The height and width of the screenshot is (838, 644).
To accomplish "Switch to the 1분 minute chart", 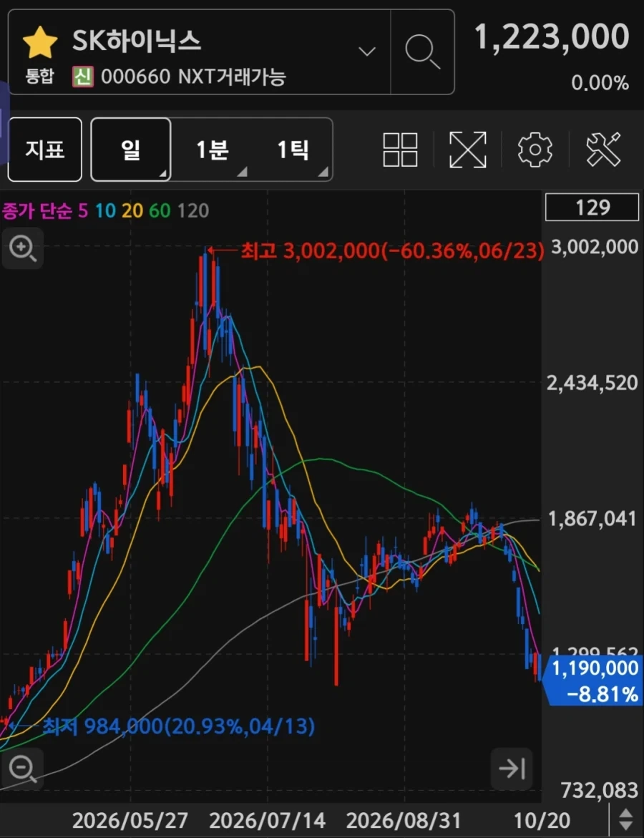I will 213,150.
